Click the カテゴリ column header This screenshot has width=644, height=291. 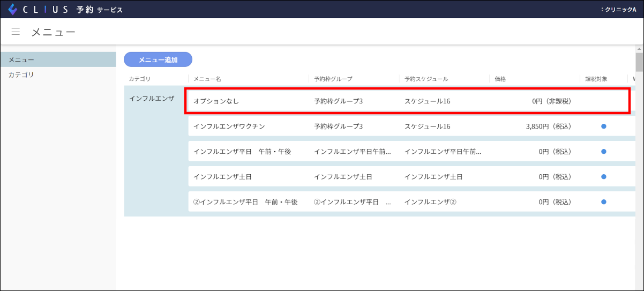pos(139,79)
